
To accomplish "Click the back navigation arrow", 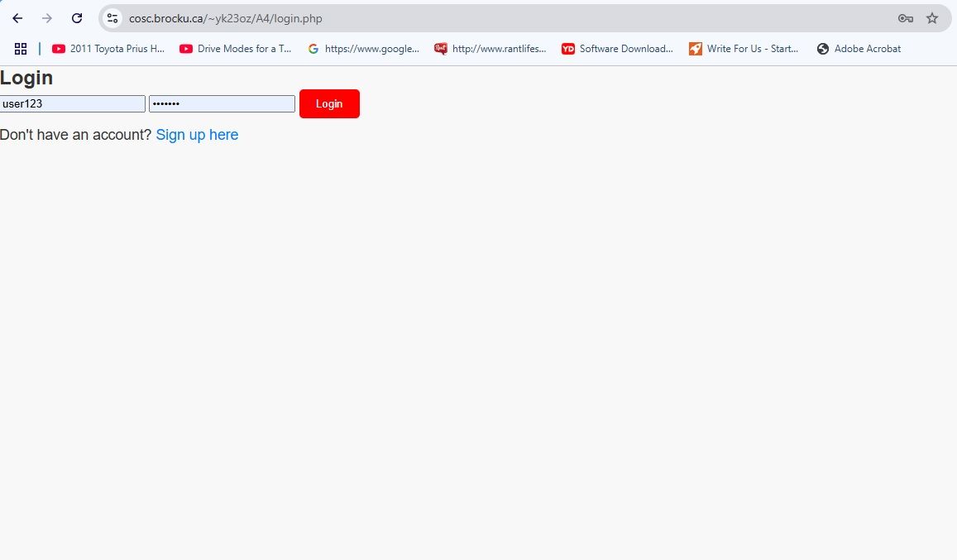I will pos(17,18).
